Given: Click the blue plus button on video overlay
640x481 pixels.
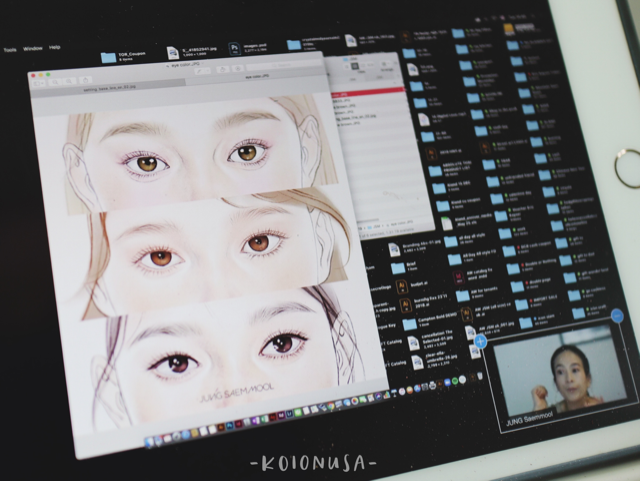Looking at the screenshot, I should [480, 341].
